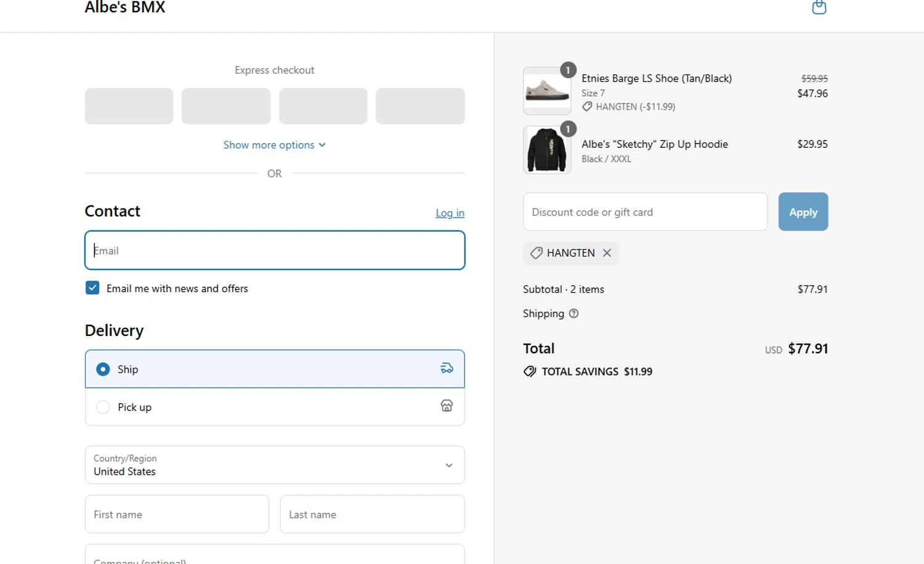Click the third express checkout button
This screenshot has height=564, width=924.
pyautogui.click(x=323, y=106)
